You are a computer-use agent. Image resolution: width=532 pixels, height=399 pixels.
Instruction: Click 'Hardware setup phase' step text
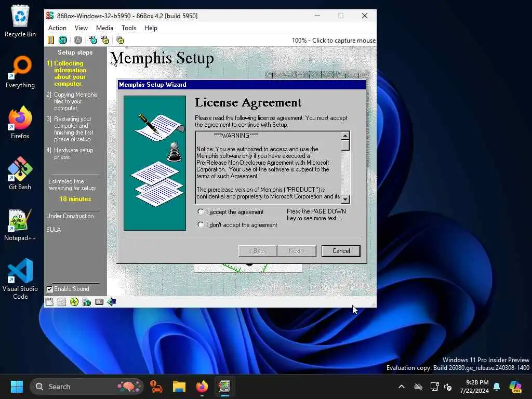[x=73, y=153]
